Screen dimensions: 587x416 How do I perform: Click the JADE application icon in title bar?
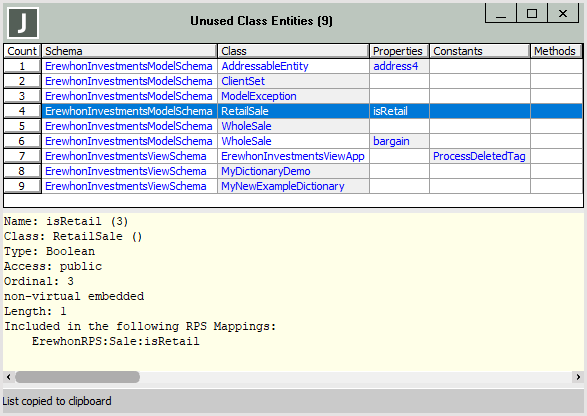pos(23,23)
